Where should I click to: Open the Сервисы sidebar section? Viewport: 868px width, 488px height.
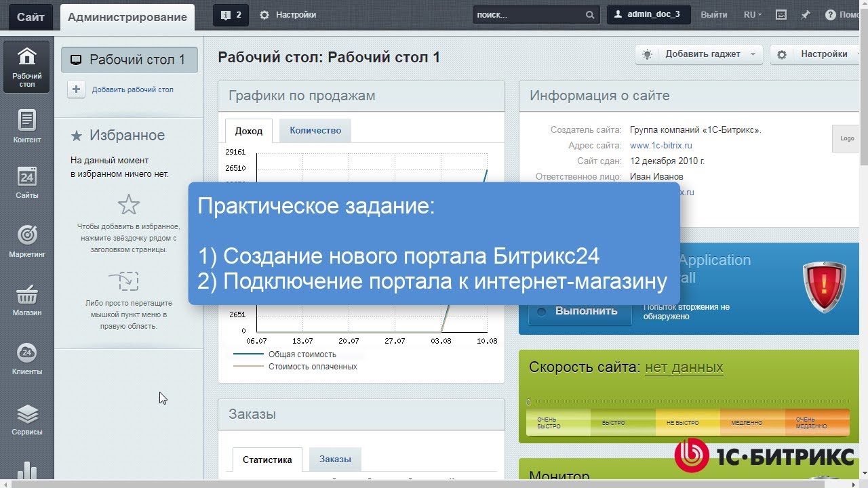(x=26, y=420)
